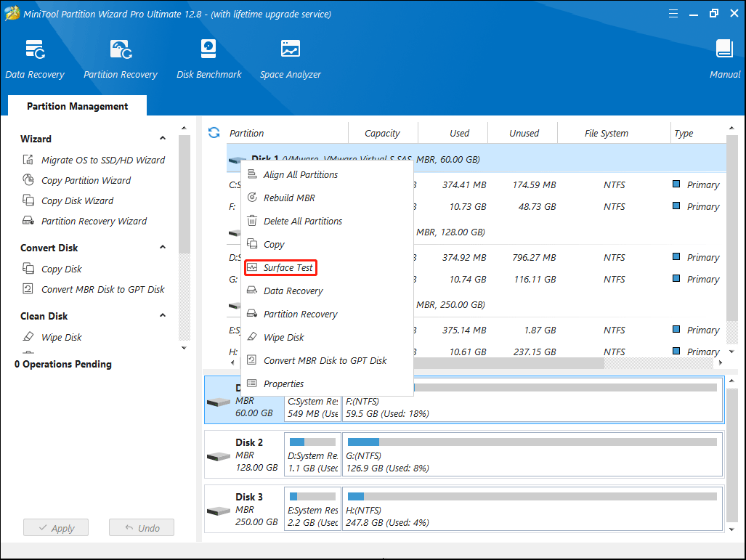Select E:System Reserved block on Disk 3
Viewport: 746px width, 560px height.
coord(312,508)
